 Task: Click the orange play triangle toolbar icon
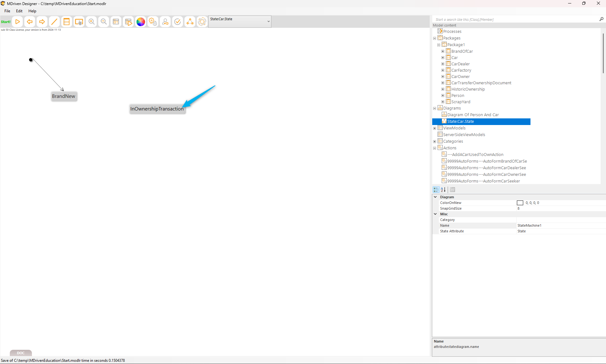pyautogui.click(x=18, y=22)
